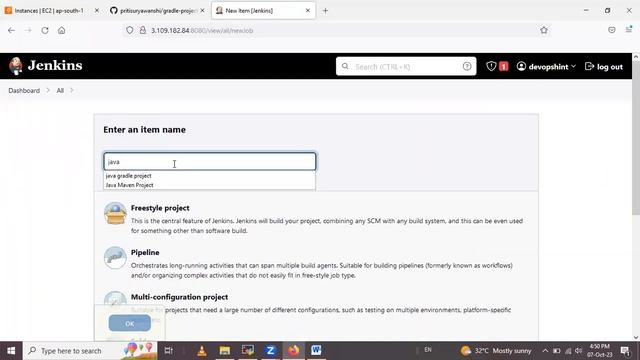Viewport: 640px width, 360px height.
Task: Click the taskbar search box
Action: pyautogui.click(x=90, y=351)
